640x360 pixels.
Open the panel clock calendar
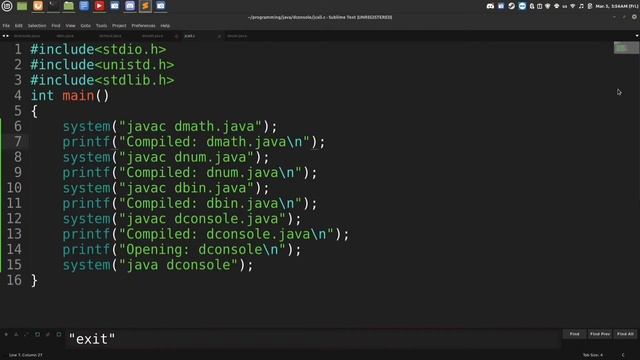(616, 6)
